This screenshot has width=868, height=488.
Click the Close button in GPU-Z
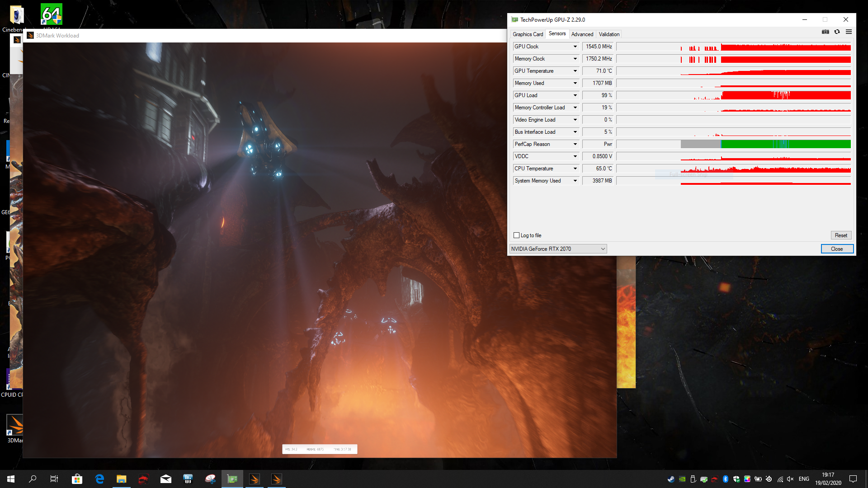point(837,249)
